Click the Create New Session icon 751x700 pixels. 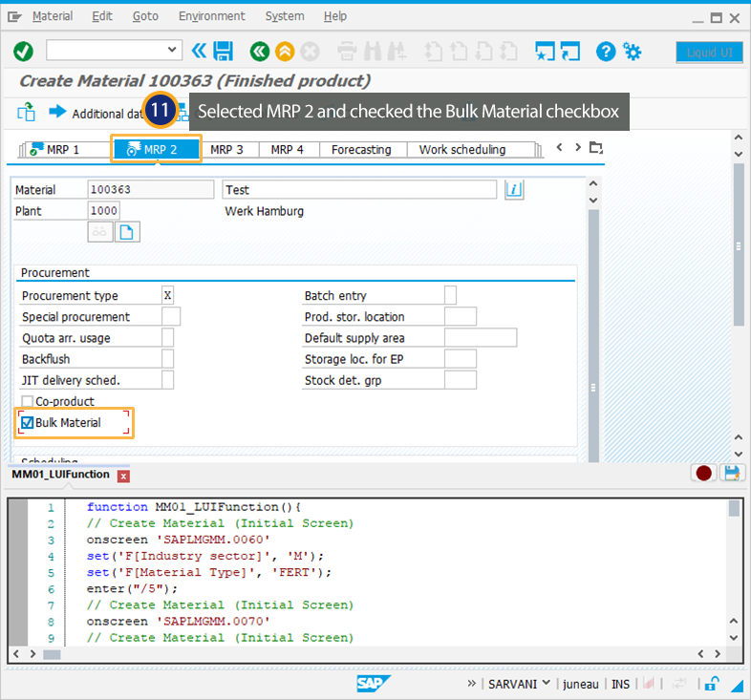click(545, 51)
